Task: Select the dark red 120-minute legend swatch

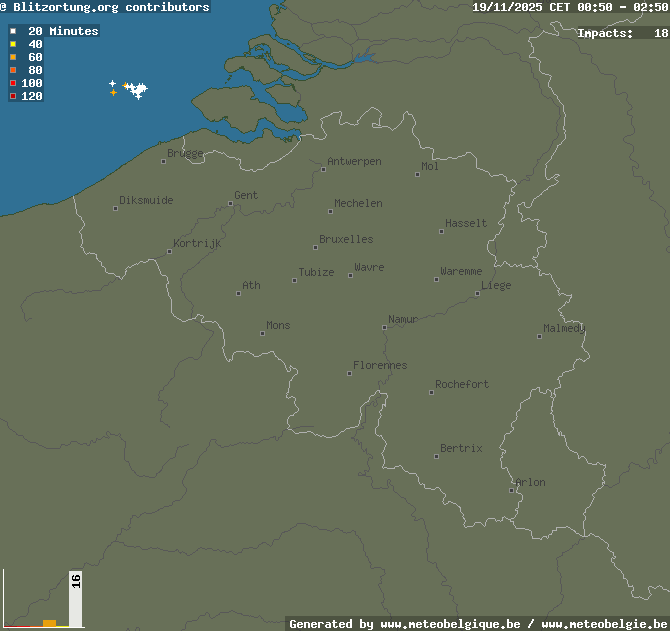Action: point(13,96)
